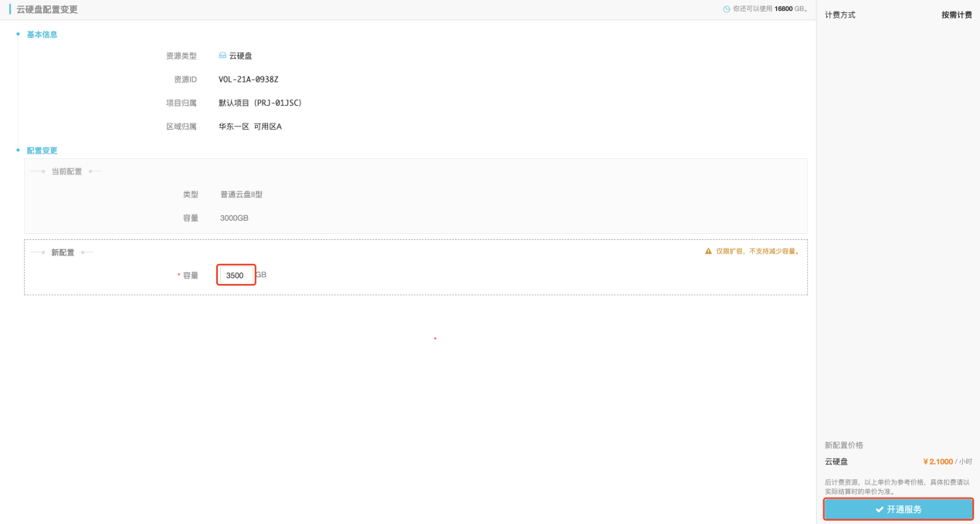Click the region value 华东一区 可用区A

coord(250,127)
